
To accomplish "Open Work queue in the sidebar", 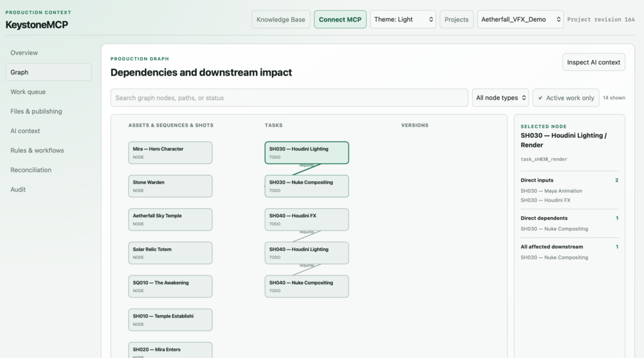I will (x=49, y=92).
